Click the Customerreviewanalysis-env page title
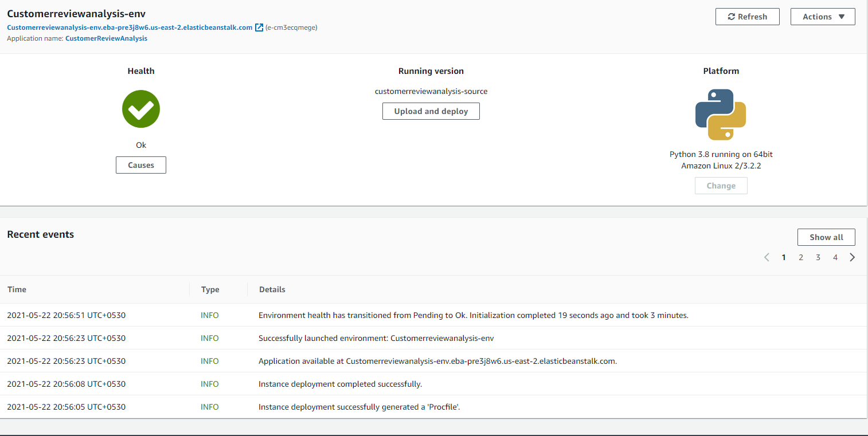 [76, 14]
